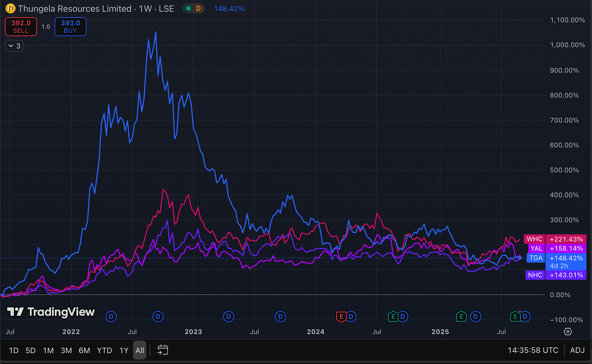Select the All time range
The image size is (592, 364).
pyautogui.click(x=140, y=350)
